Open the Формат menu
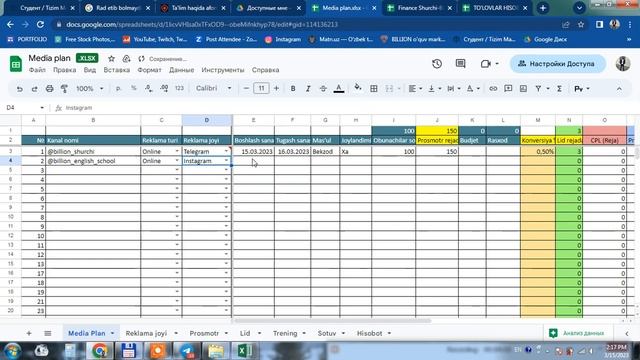Screen dimensions: 640x360 [149, 70]
